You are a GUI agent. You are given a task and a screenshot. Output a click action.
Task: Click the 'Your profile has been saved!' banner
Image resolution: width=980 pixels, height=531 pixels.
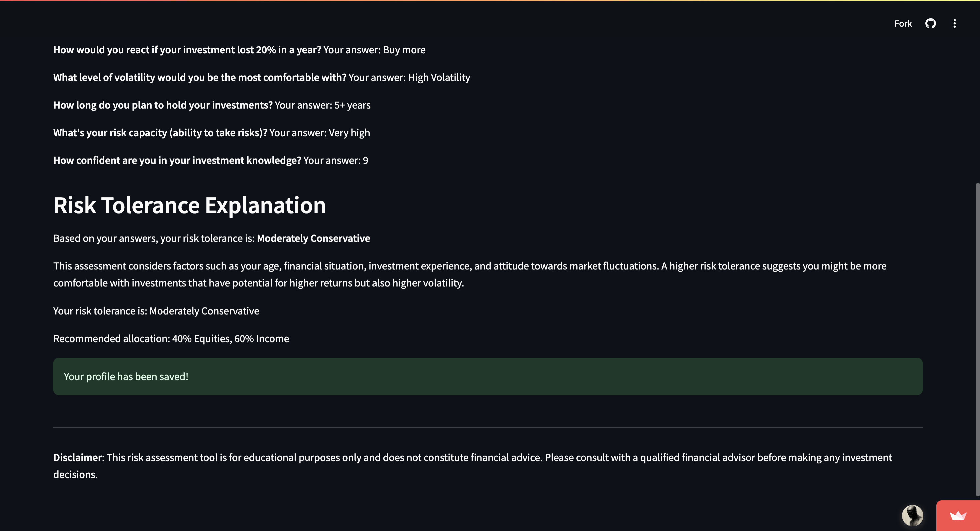point(487,376)
